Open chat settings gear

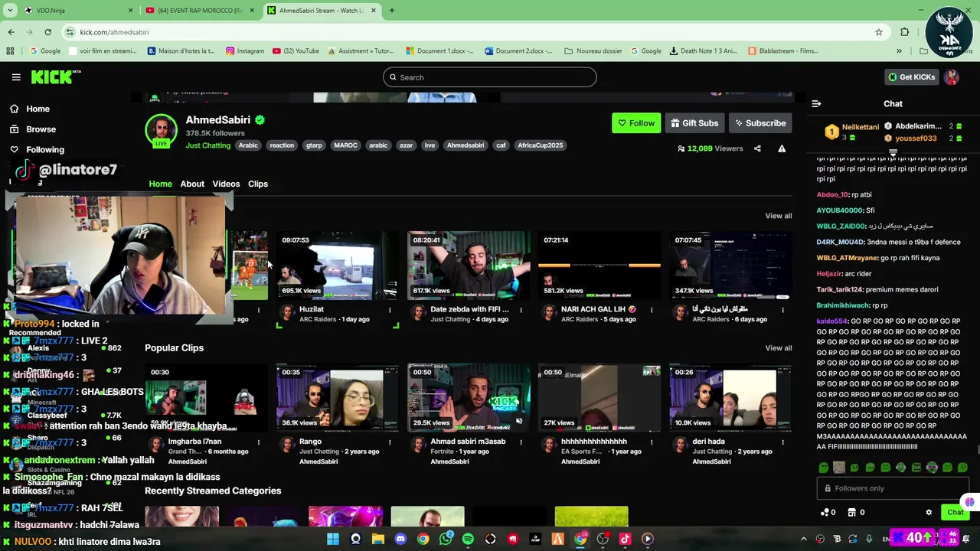tap(929, 513)
